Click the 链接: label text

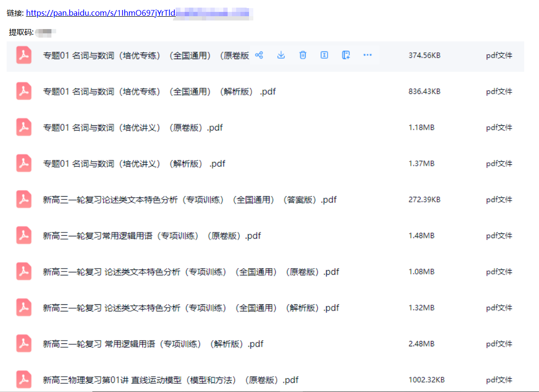(15, 13)
